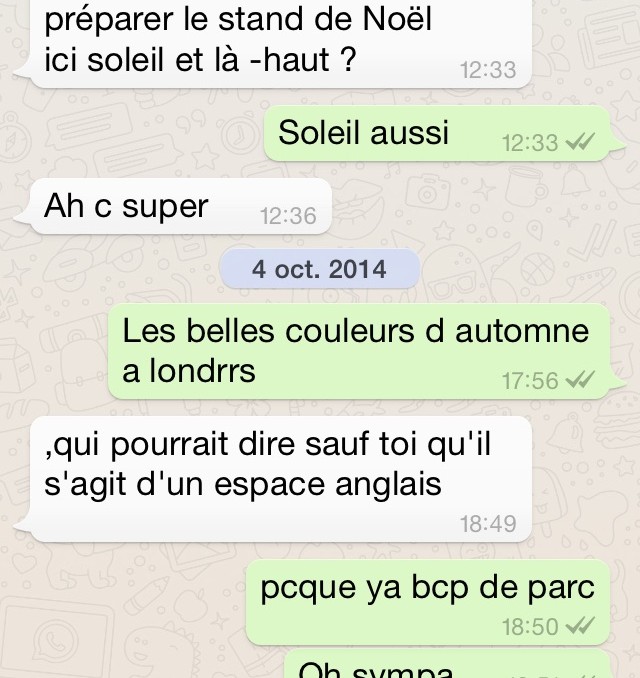The width and height of the screenshot is (640, 678).
Task: Tap the '4 oct. 2014' date label
Action: coord(320,269)
